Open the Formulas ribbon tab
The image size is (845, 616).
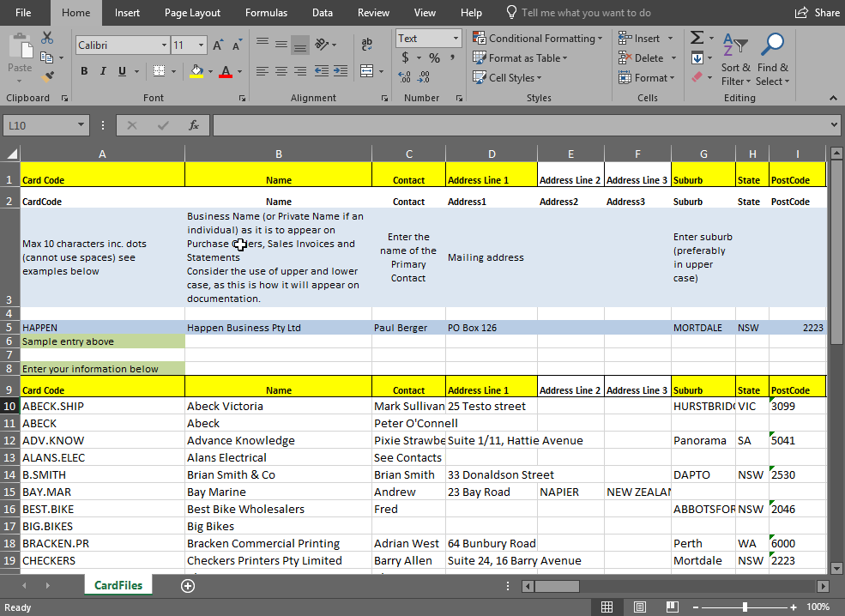[266, 13]
